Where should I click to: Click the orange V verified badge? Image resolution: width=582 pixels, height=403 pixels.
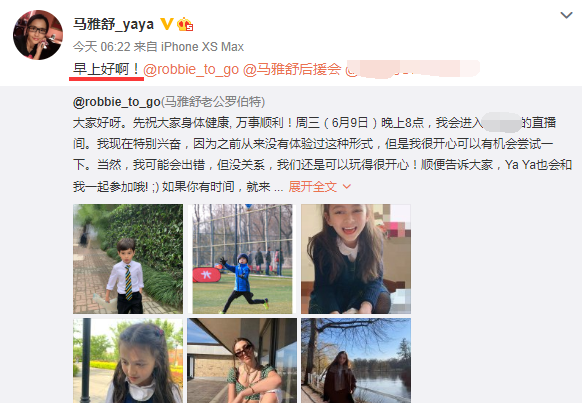tap(167, 24)
